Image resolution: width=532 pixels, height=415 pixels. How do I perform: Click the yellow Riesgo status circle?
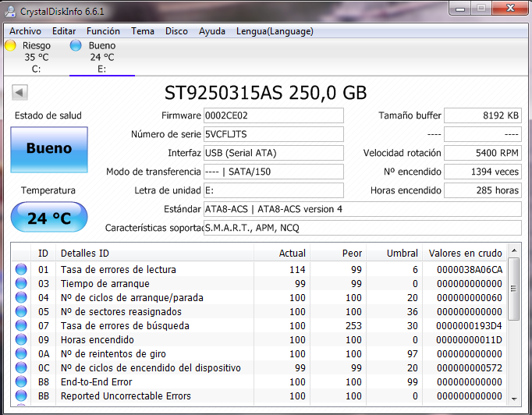coord(10,45)
